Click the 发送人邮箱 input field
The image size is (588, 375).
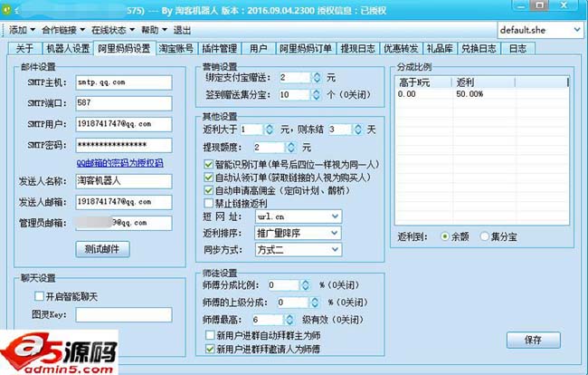124,202
